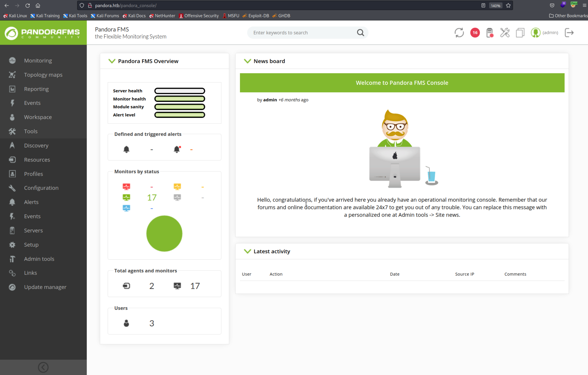The width and height of the screenshot is (588, 375).
Task: Open the Workspace menu
Action: (38, 117)
